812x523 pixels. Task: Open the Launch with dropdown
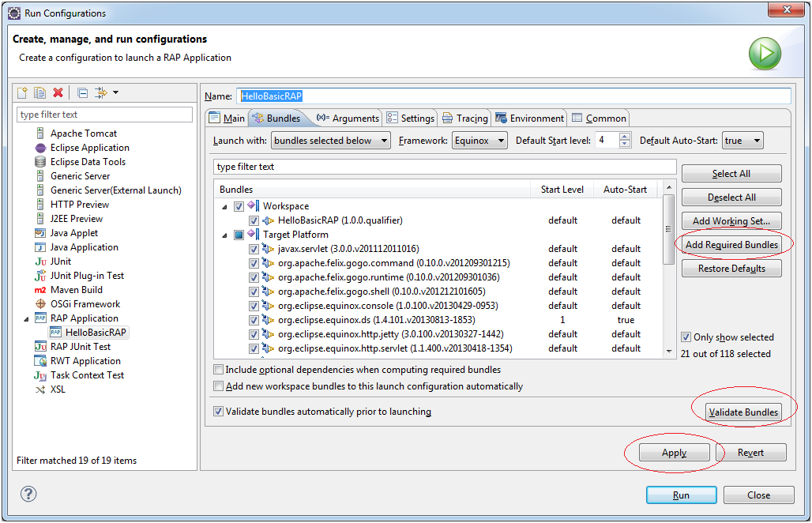pyautogui.click(x=331, y=141)
